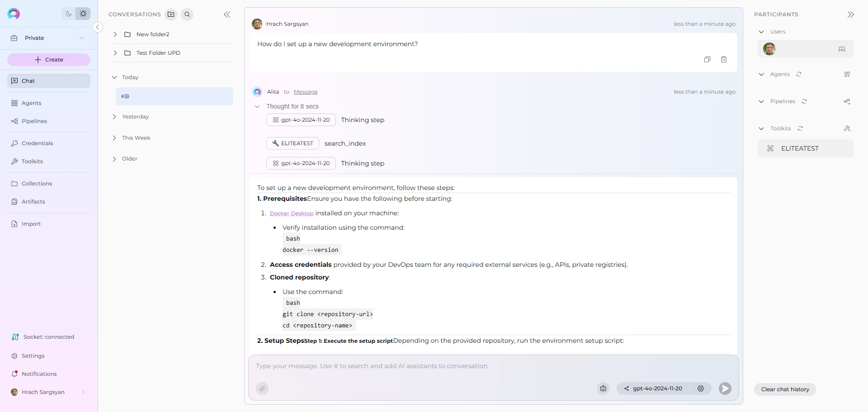Copy Hrach's message about development environment
Image resolution: width=868 pixels, height=412 pixels.
708,59
